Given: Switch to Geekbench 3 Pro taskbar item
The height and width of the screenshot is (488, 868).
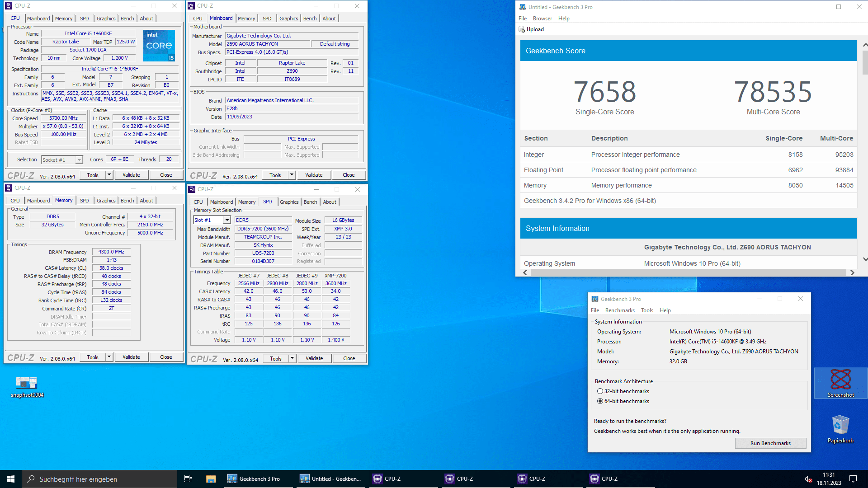Looking at the screenshot, I should coord(259,479).
